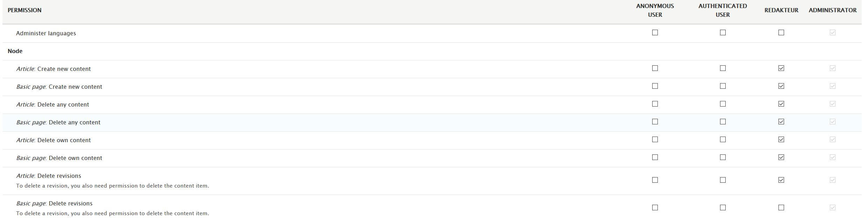Tick Basic page Delete revisions for Authenticated user
The width and height of the screenshot is (868, 218).
pos(723,208)
